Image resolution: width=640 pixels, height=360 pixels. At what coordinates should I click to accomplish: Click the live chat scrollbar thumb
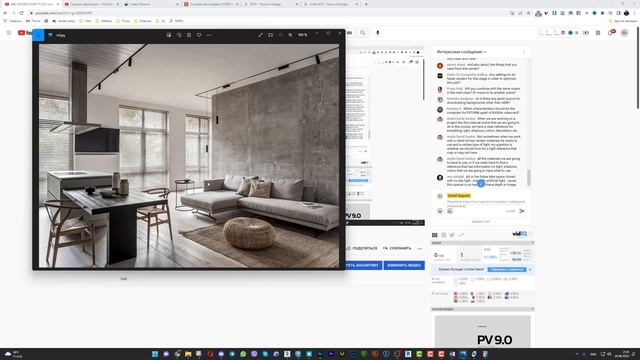[x=529, y=177]
